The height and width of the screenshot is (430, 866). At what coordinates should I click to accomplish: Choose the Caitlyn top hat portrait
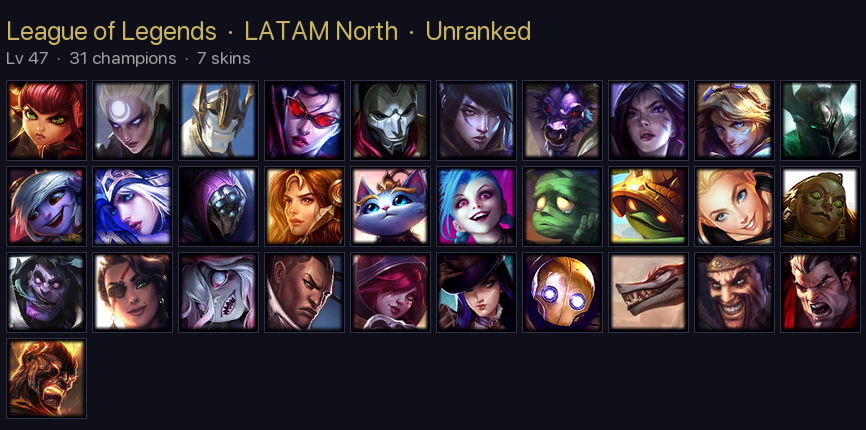pos(477,293)
